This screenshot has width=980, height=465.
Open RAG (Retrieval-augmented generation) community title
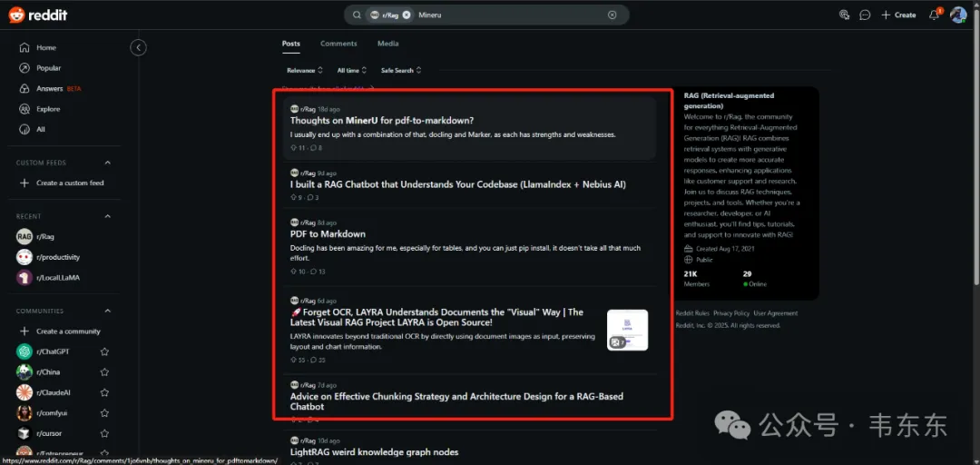click(x=729, y=100)
